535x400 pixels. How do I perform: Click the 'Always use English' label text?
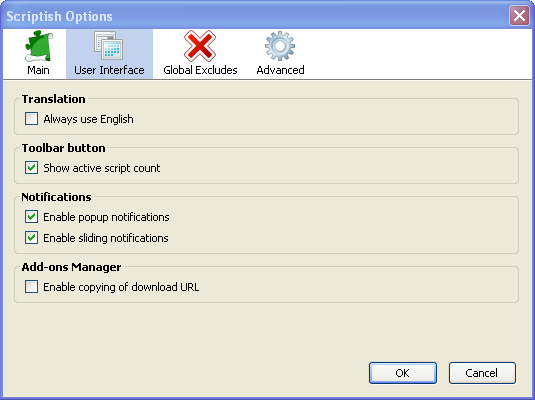pos(88,119)
